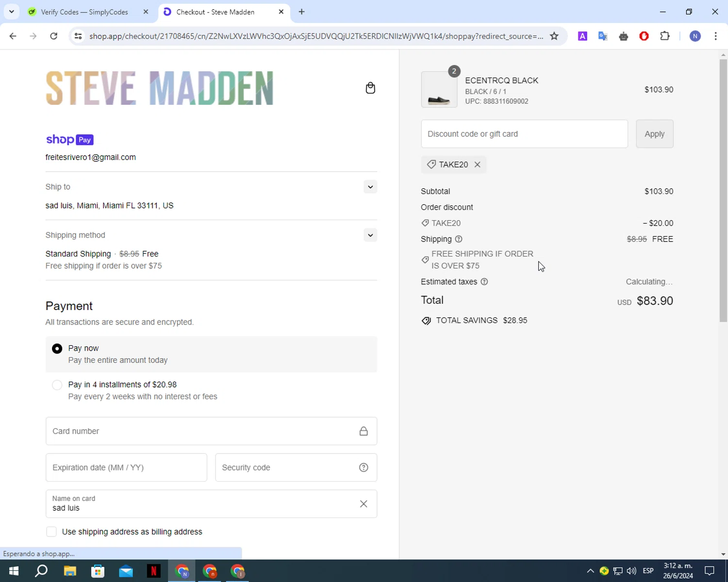Focus the Security code field
Screen dimensions: 728x582
[296, 468]
